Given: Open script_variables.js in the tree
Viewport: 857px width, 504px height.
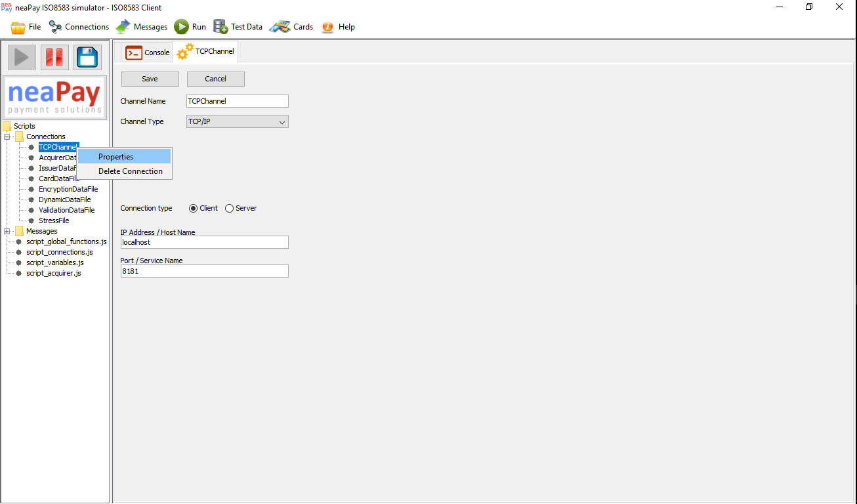Looking at the screenshot, I should (x=55, y=262).
